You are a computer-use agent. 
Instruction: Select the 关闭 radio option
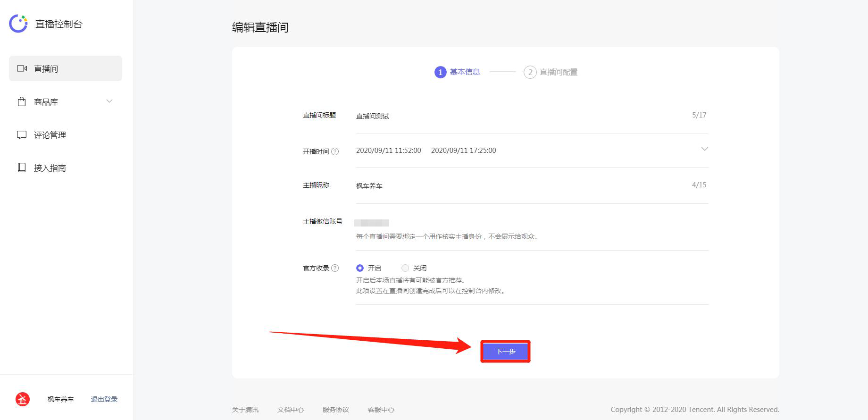405,268
